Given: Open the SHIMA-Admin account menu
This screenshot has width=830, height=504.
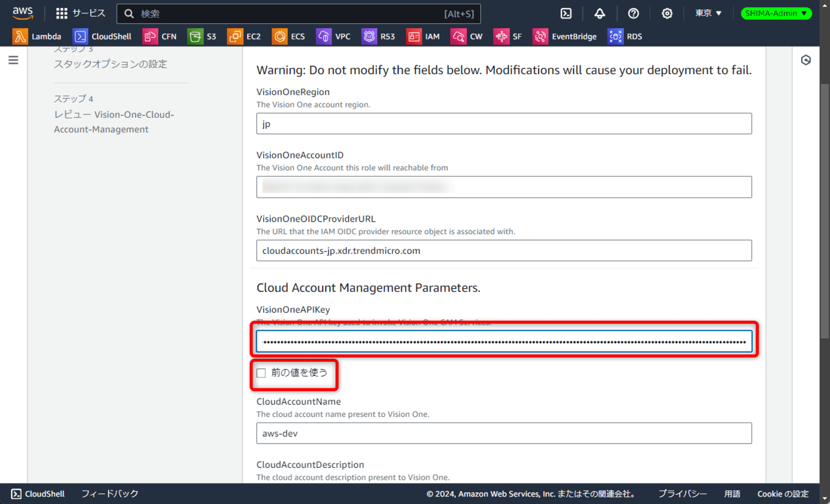Looking at the screenshot, I should tap(776, 13).
